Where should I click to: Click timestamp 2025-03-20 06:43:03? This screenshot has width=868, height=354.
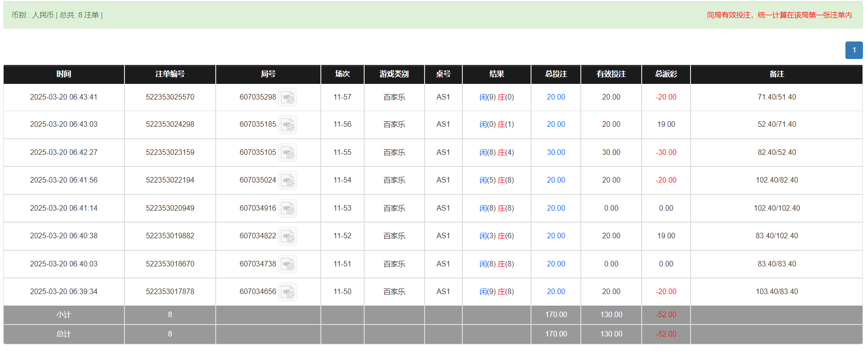tap(64, 124)
